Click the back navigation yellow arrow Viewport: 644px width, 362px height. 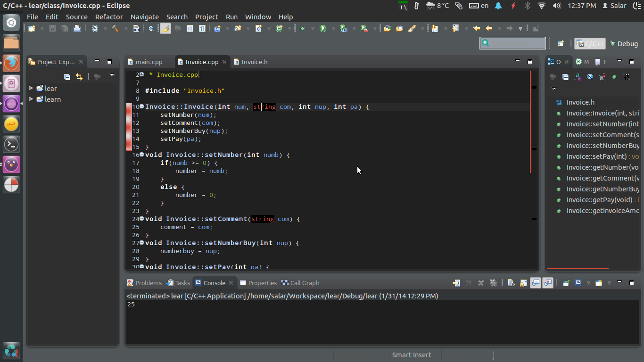click(489, 28)
